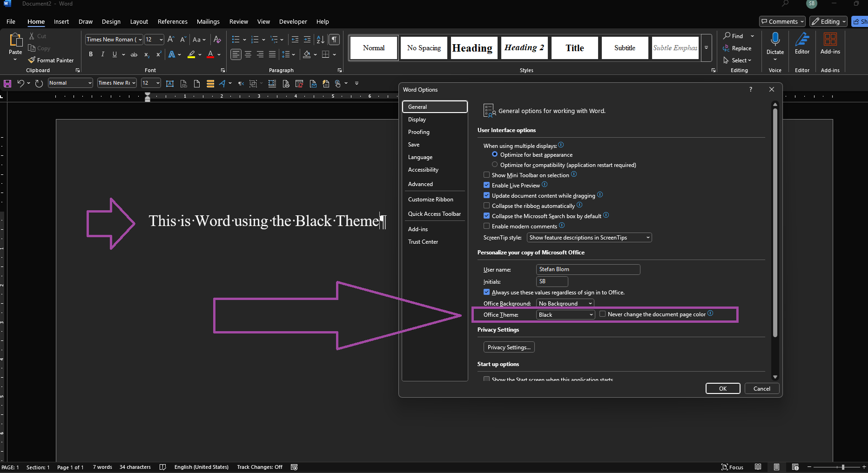Click the Superscript icon
This screenshot has height=473, width=868.
point(159,54)
